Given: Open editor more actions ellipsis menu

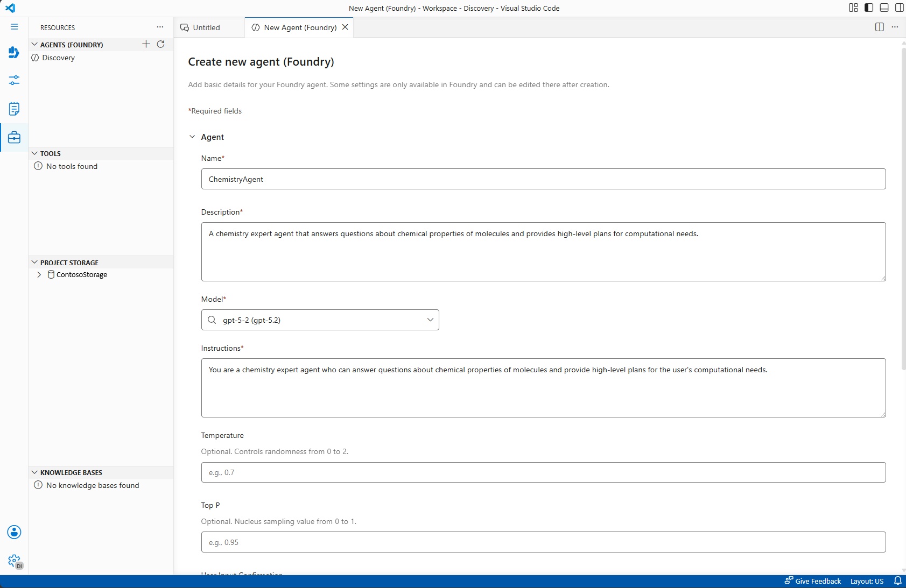Looking at the screenshot, I should coord(895,27).
